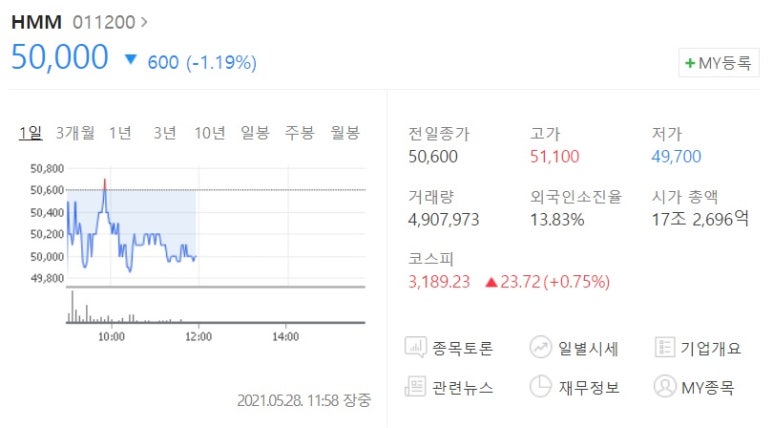Open the 종목토론 discussion board icon

click(x=416, y=348)
